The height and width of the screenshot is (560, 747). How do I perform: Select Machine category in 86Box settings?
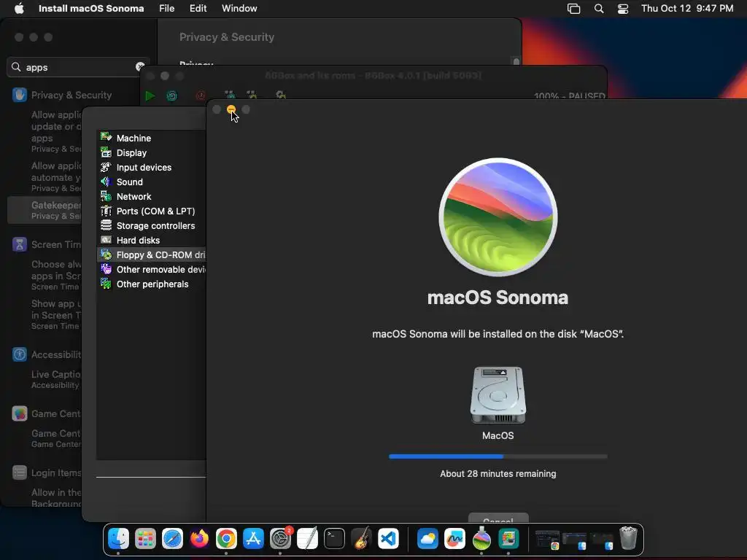pyautogui.click(x=152, y=138)
